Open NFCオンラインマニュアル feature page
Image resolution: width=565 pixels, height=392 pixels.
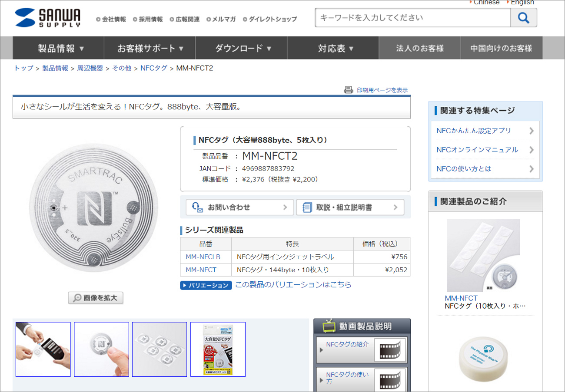pos(477,150)
